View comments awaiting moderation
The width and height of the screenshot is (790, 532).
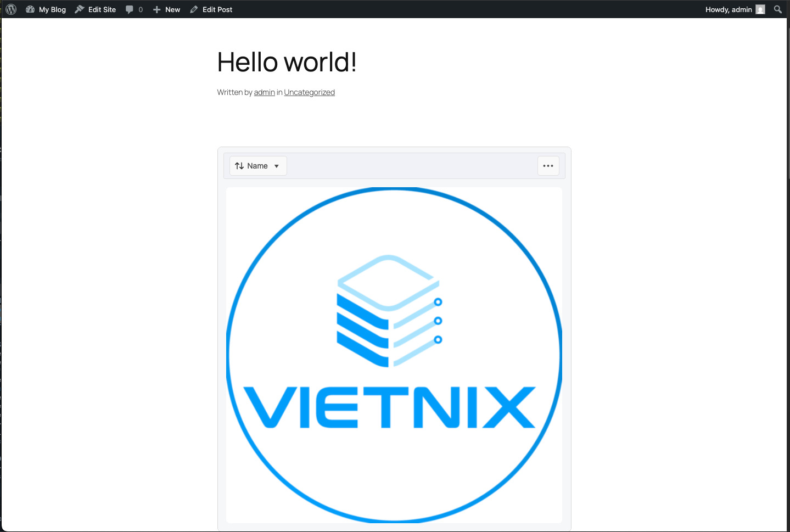135,9
